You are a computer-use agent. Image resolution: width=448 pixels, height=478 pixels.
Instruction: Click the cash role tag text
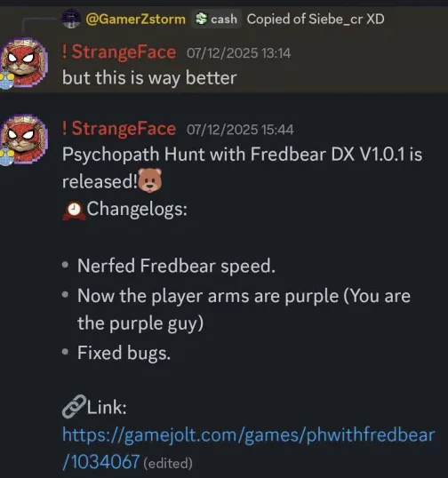pos(224,20)
